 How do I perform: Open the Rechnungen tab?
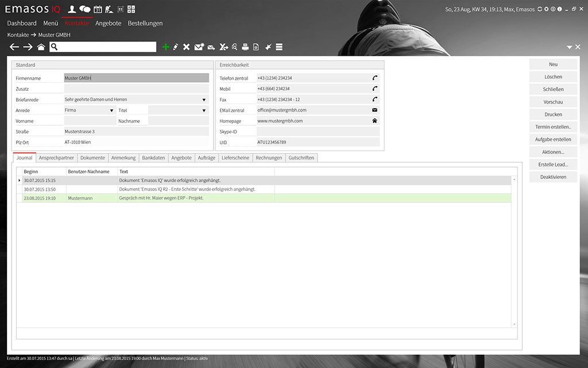coord(269,158)
